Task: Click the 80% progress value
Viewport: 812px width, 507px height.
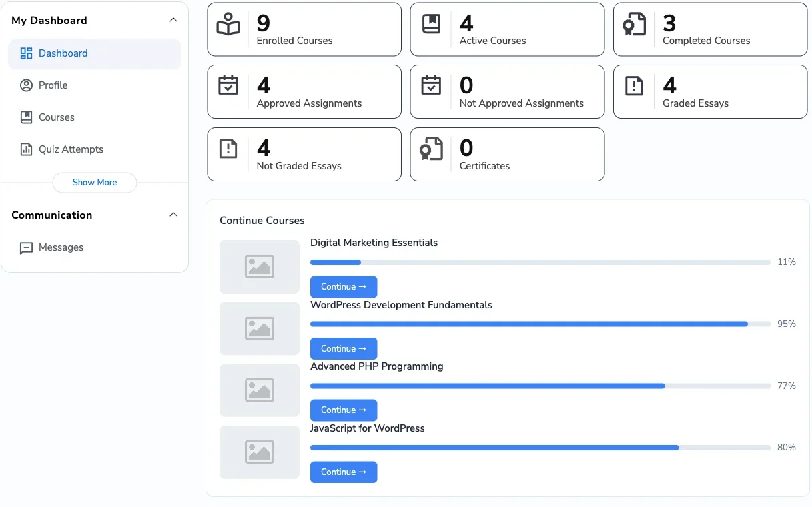Action: [787, 448]
